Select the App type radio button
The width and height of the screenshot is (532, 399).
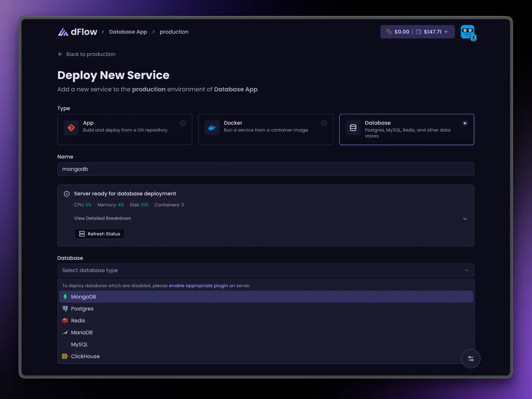(x=183, y=123)
